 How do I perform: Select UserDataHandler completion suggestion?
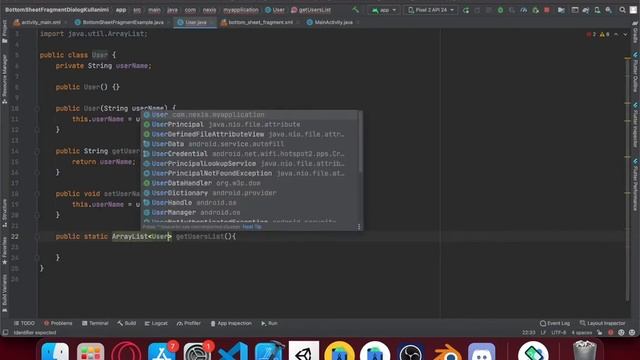[x=250, y=183]
